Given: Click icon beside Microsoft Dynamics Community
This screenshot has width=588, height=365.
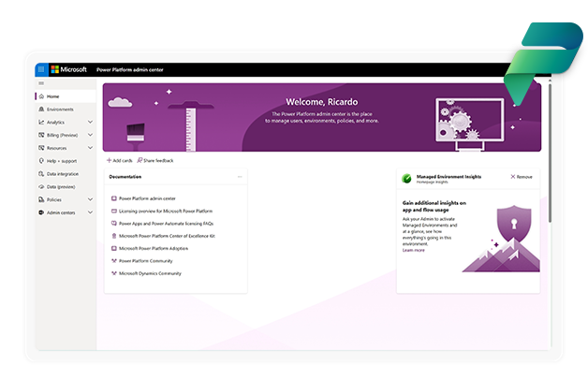Looking at the screenshot, I should (114, 273).
